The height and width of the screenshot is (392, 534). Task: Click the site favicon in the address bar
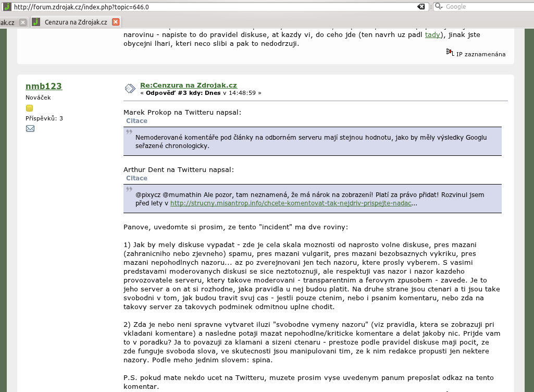(7, 6)
